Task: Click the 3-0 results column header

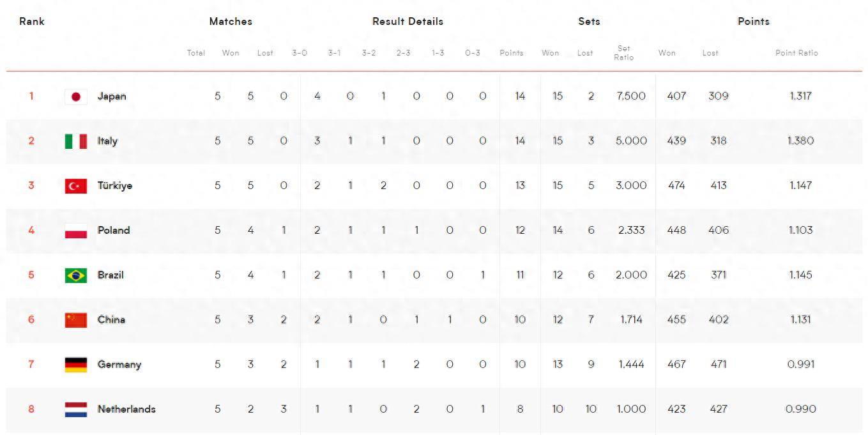Action: 300,53
